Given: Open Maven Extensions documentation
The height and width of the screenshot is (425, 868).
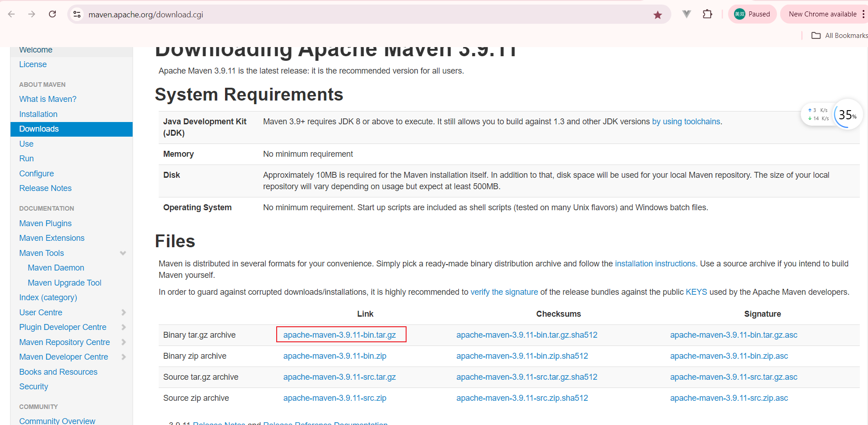Looking at the screenshot, I should (52, 238).
